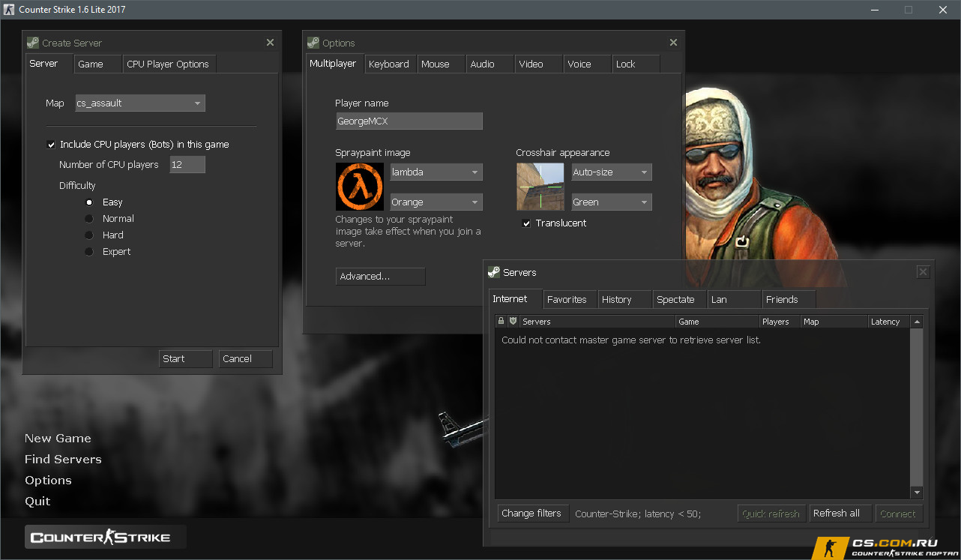
Task: Open the Lock tab in Options
Action: click(x=636, y=64)
